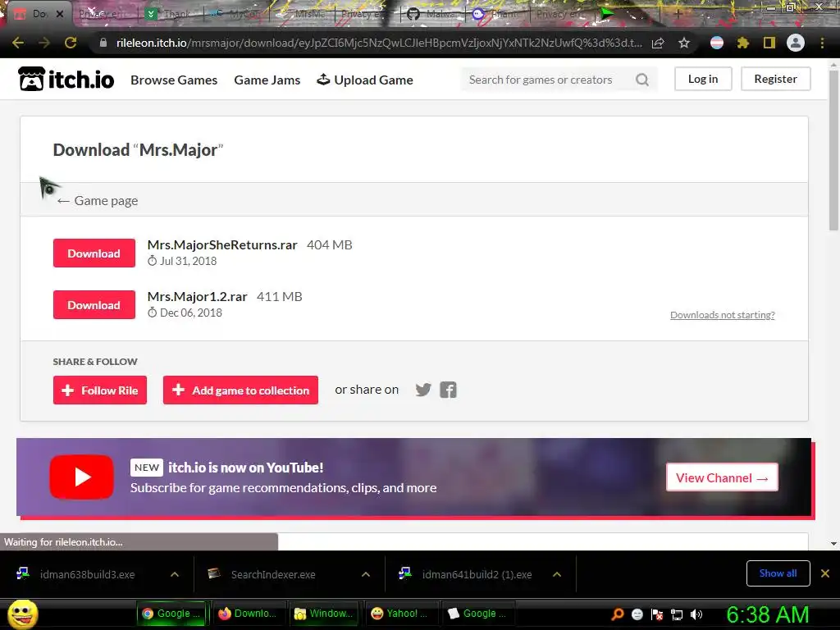The height and width of the screenshot is (630, 840).
Task: Click the Register button
Action: point(776,79)
